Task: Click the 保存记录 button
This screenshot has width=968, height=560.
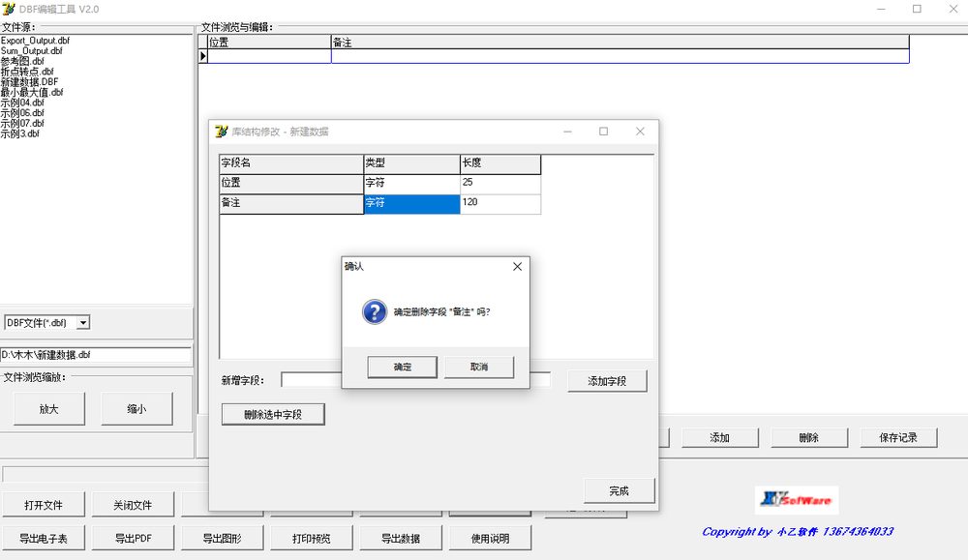Action: click(898, 438)
